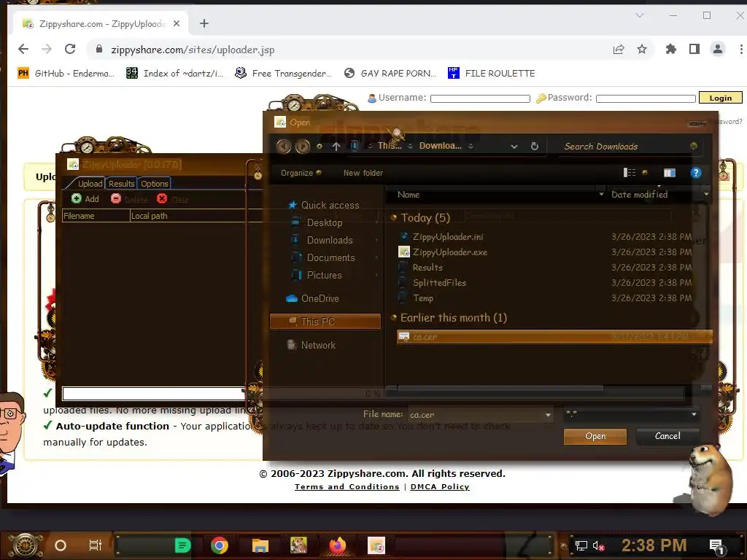Click New folder in the dialog toolbar

[x=363, y=173]
